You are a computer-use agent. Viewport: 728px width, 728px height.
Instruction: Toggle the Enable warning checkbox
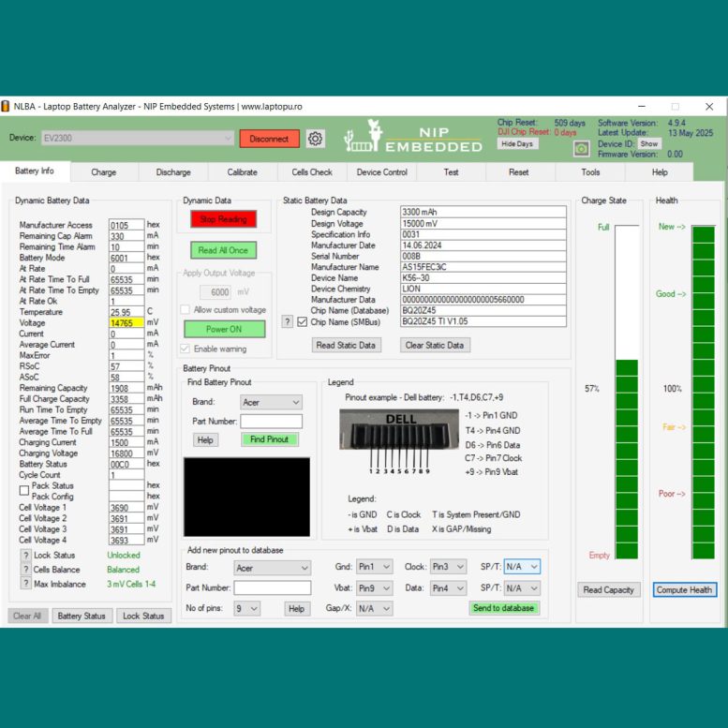(x=185, y=349)
